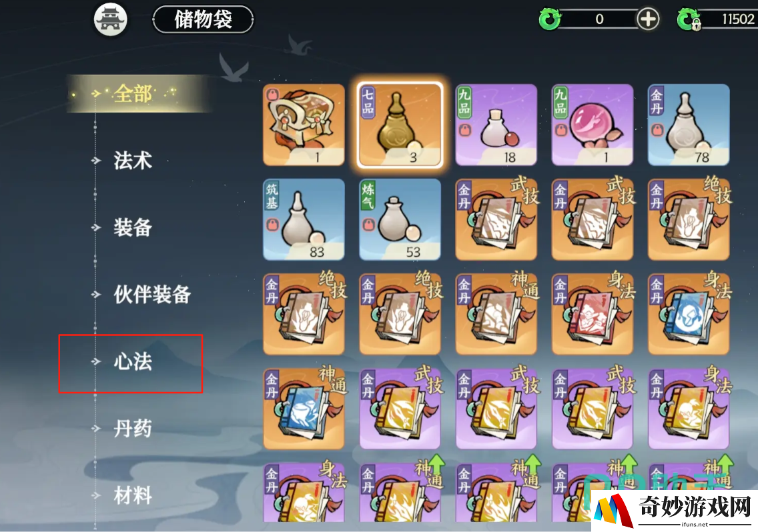Add currency with the plus button

pos(648,19)
